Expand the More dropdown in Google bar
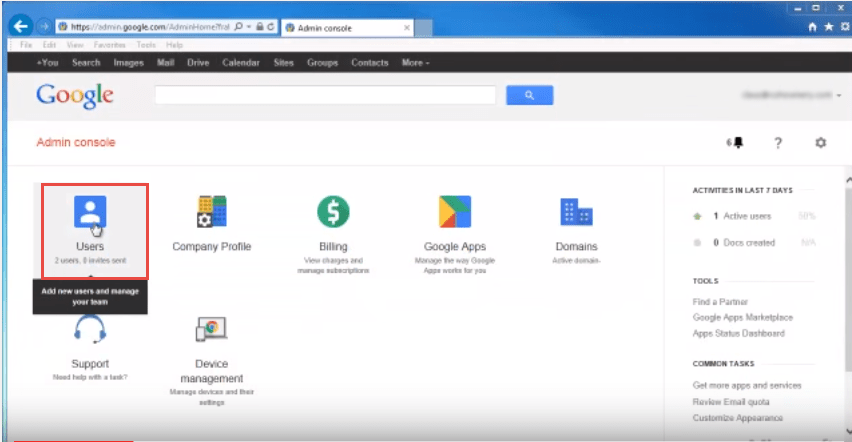This screenshot has width=852, height=442. coord(416,63)
